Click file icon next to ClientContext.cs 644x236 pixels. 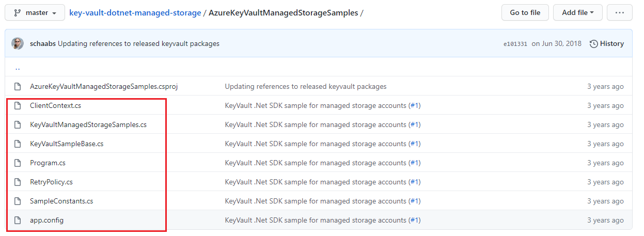coord(18,106)
